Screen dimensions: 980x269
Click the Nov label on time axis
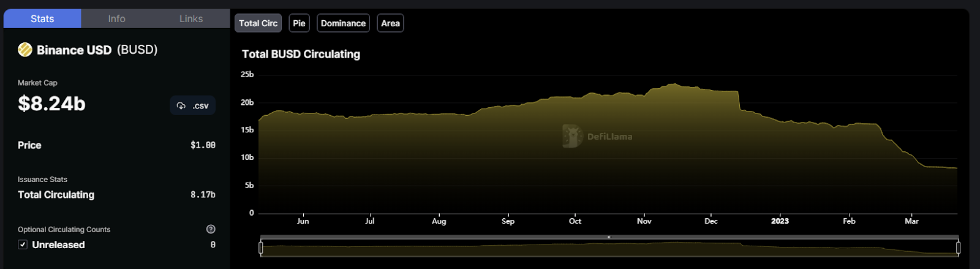[x=644, y=221]
